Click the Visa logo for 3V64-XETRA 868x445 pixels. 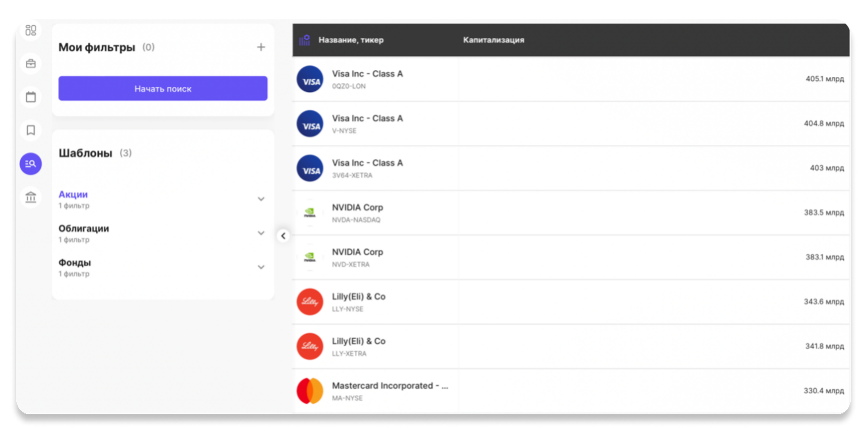(x=310, y=168)
